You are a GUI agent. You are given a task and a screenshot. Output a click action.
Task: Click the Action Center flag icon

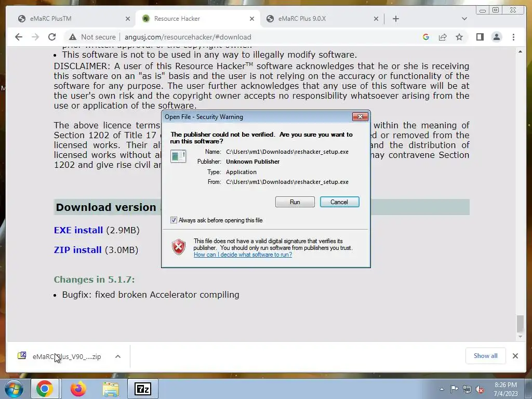pos(454,389)
